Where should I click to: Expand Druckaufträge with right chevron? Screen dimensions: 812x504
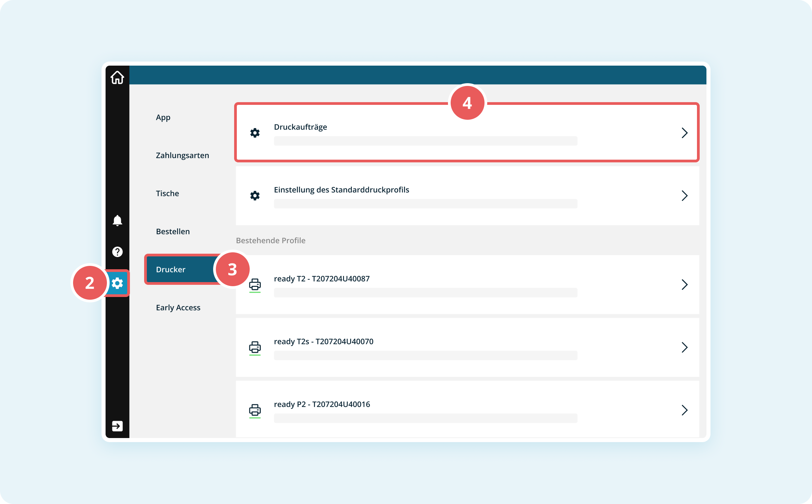coord(684,133)
